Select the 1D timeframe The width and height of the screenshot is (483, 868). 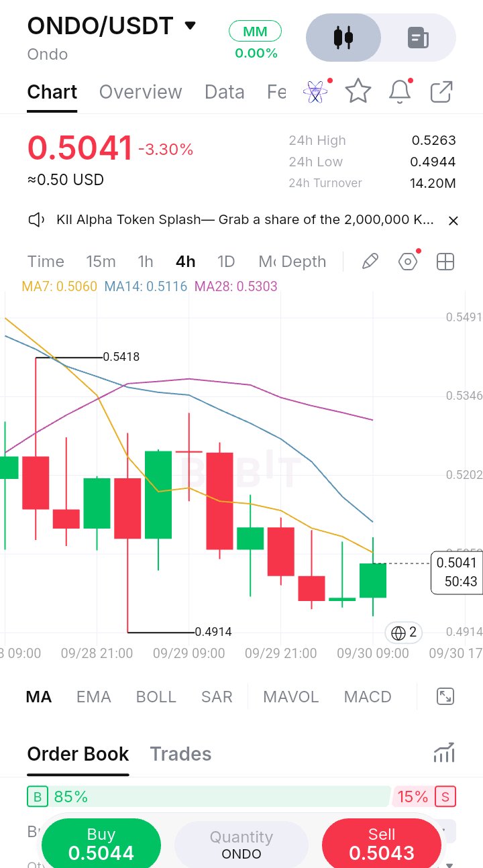click(x=226, y=262)
